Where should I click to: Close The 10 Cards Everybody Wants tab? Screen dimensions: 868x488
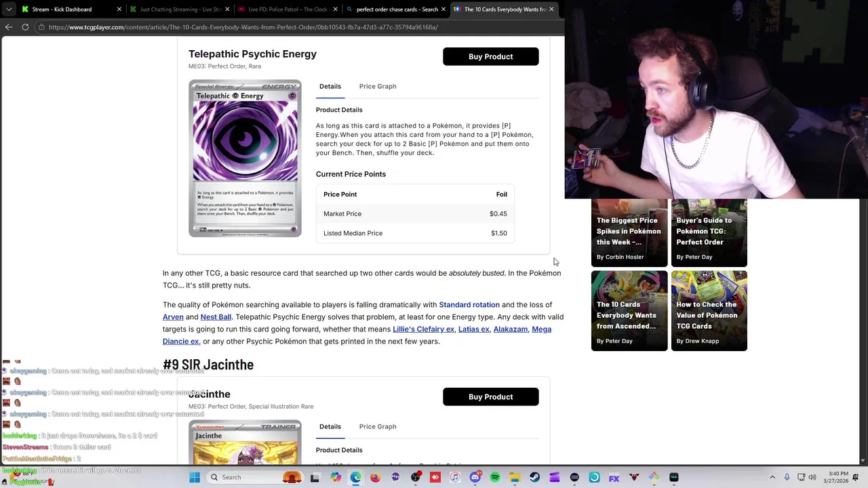551,9
